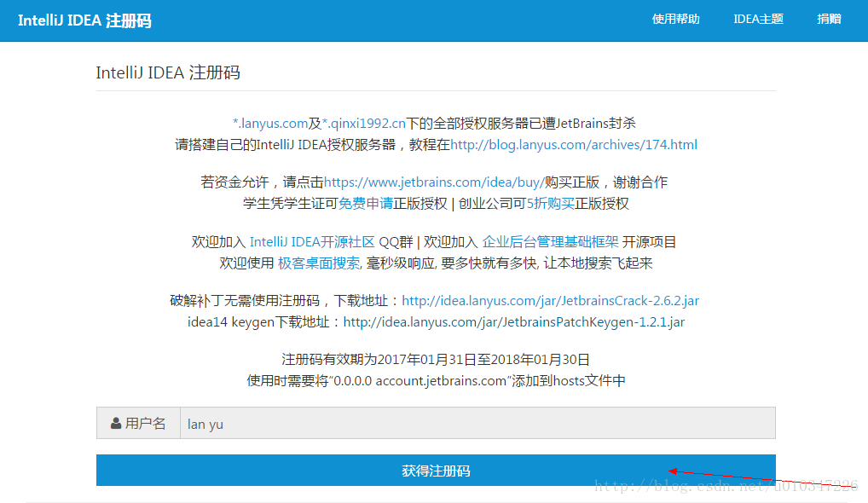
Task: Focus the 用户名 input containing lan yu
Action: 477,424
